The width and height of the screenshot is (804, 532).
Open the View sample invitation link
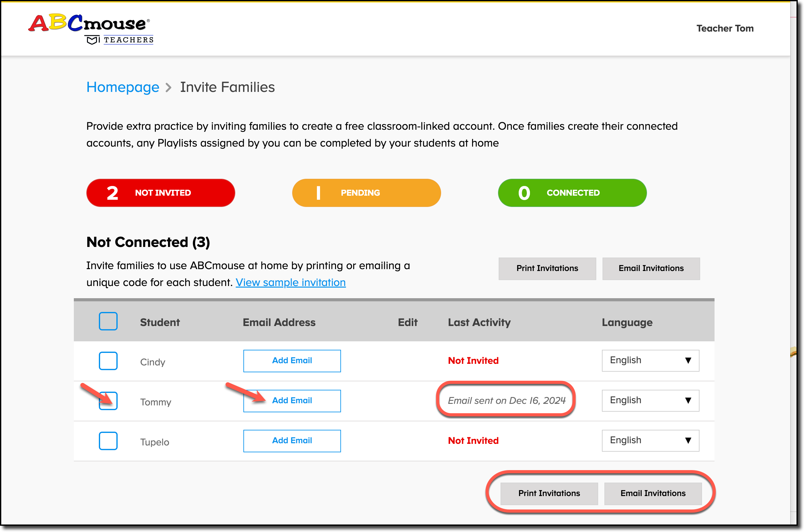(x=291, y=282)
